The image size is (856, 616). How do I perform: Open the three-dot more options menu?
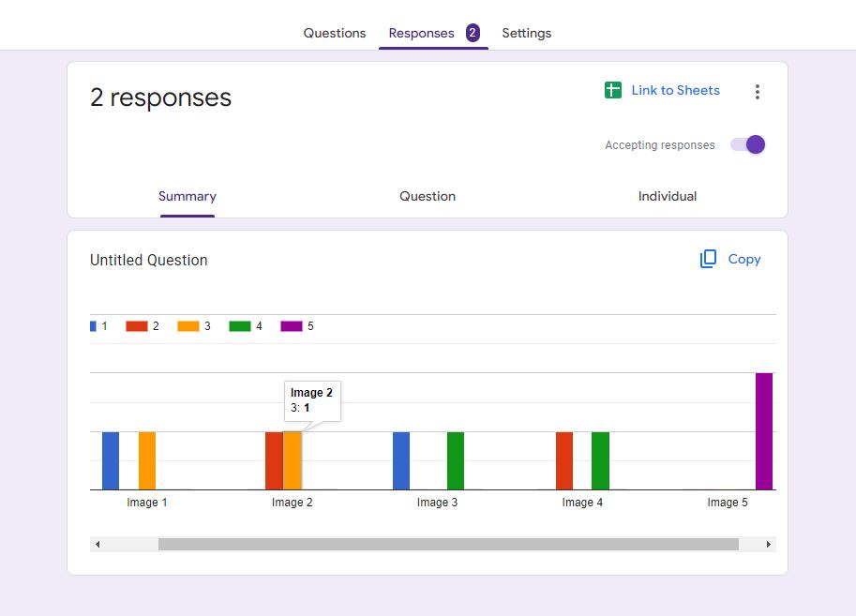pos(758,92)
